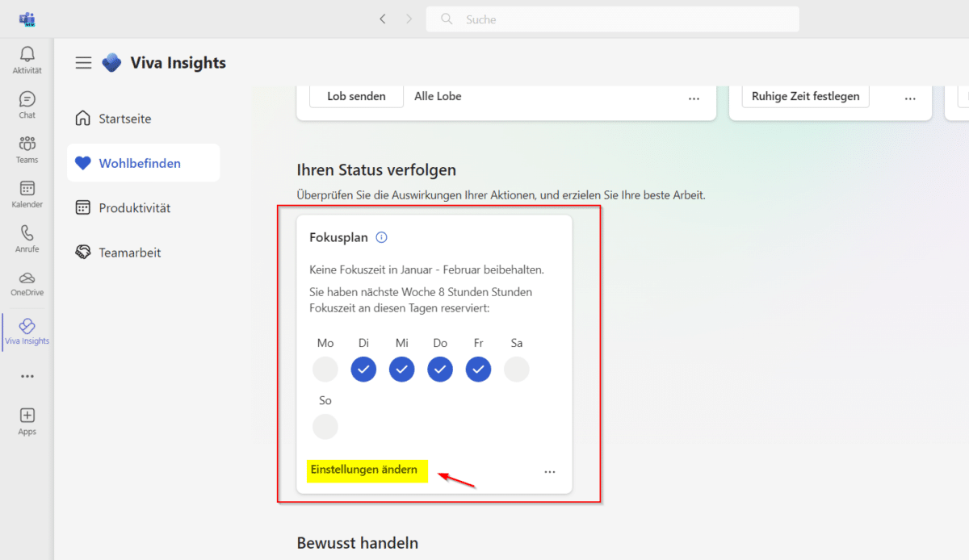Open more options on Fokusplan card

click(550, 471)
